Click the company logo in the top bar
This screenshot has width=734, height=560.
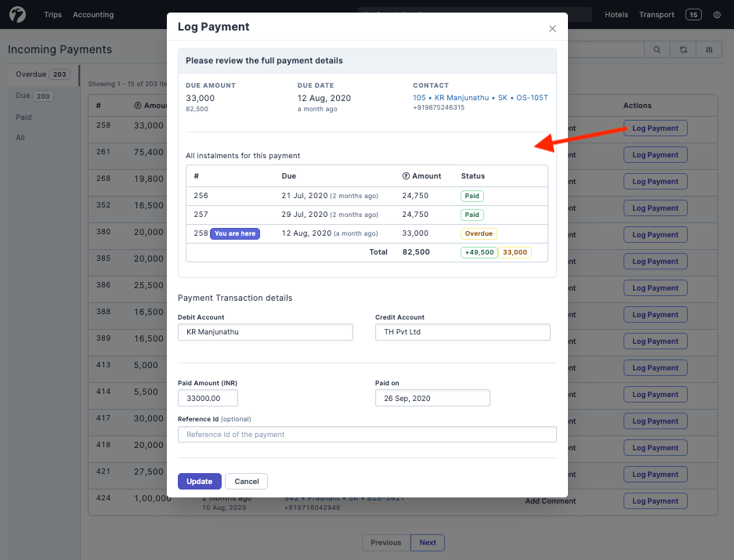(x=17, y=14)
